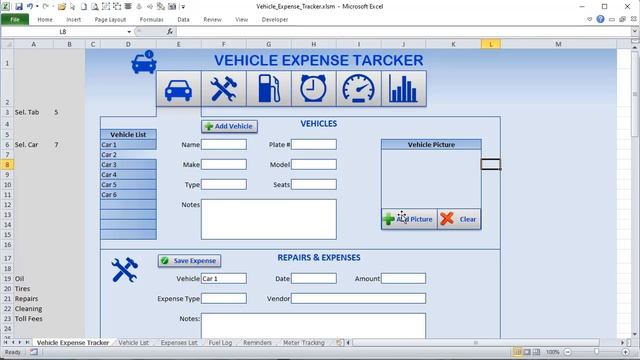Open the Undo history dropdown arrow

pyautogui.click(x=37, y=7)
